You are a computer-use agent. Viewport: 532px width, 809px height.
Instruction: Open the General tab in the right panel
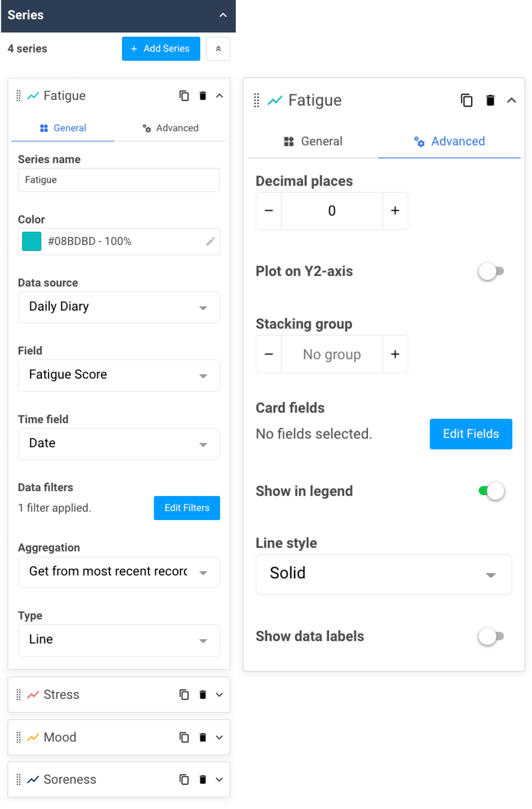[x=314, y=142]
